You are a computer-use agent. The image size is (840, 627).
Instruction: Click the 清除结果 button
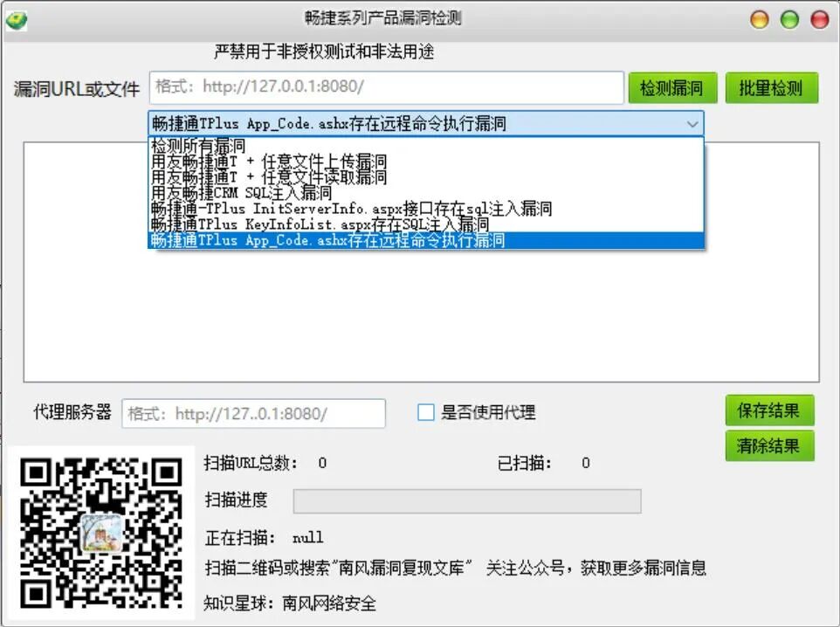pyautogui.click(x=770, y=446)
